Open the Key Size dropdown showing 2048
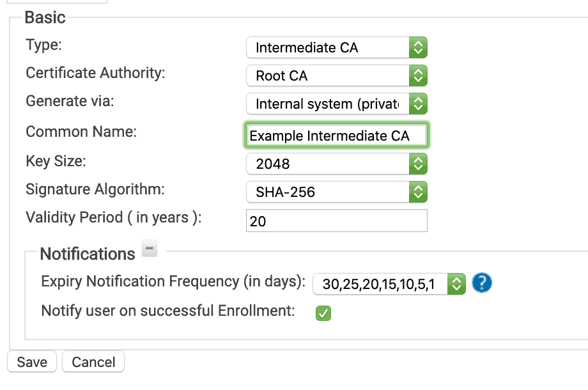 tap(336, 164)
